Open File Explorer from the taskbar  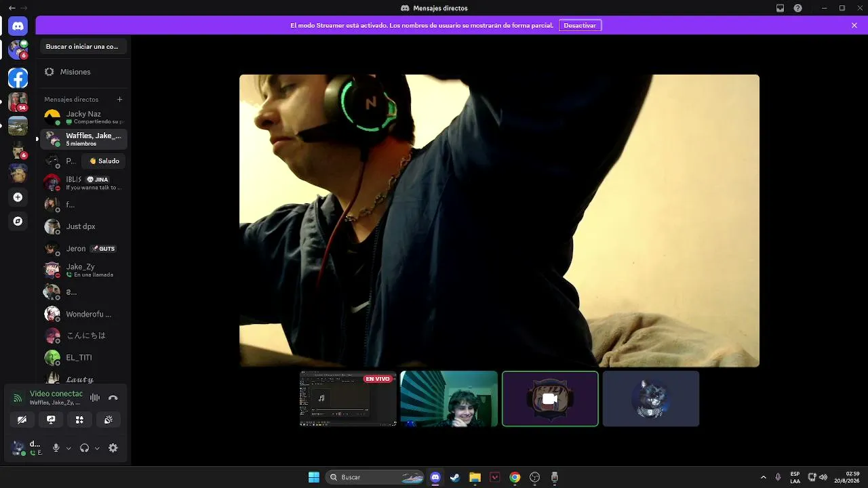pyautogui.click(x=475, y=477)
